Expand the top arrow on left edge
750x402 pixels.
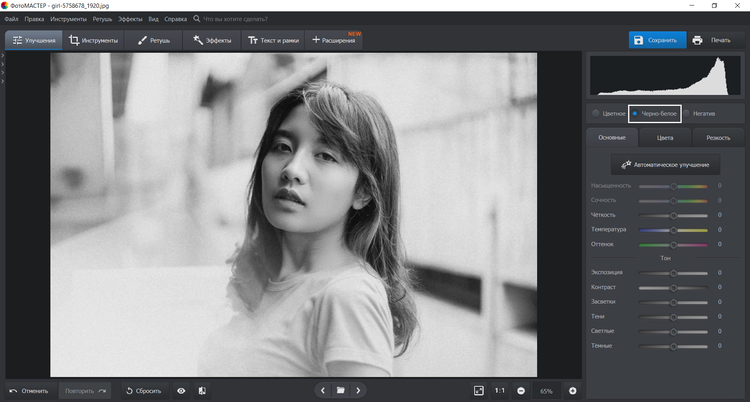pos(3,56)
